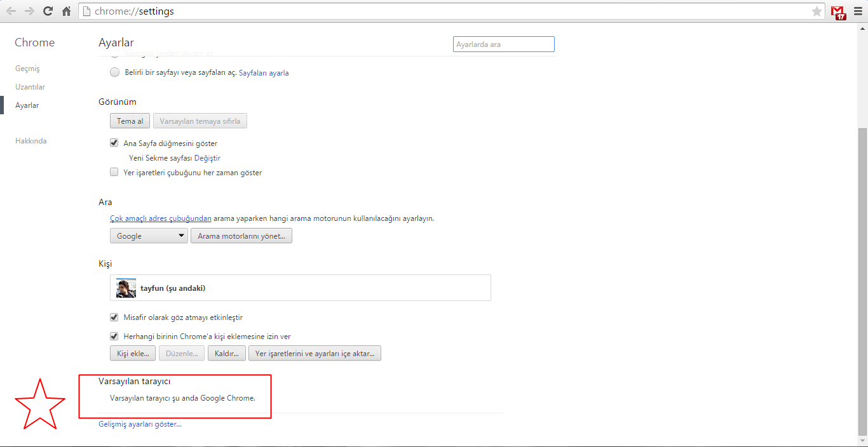This screenshot has width=868, height=447.
Task: Open Geçmiş in the sidebar
Action: click(27, 69)
